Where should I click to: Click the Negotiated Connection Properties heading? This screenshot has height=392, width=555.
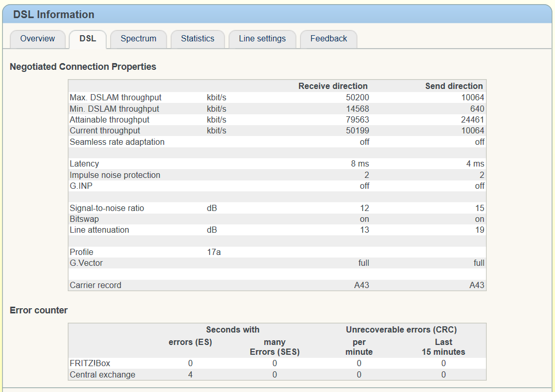[83, 67]
